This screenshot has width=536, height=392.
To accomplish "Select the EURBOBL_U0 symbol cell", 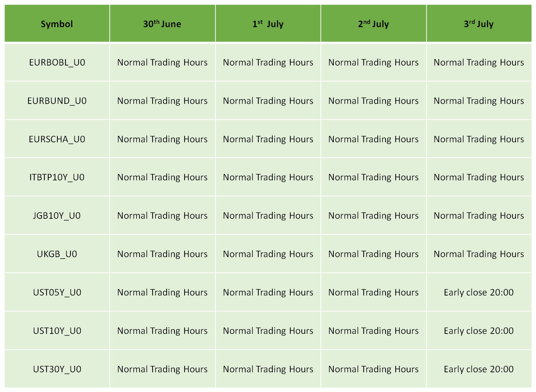I will pyautogui.click(x=57, y=62).
